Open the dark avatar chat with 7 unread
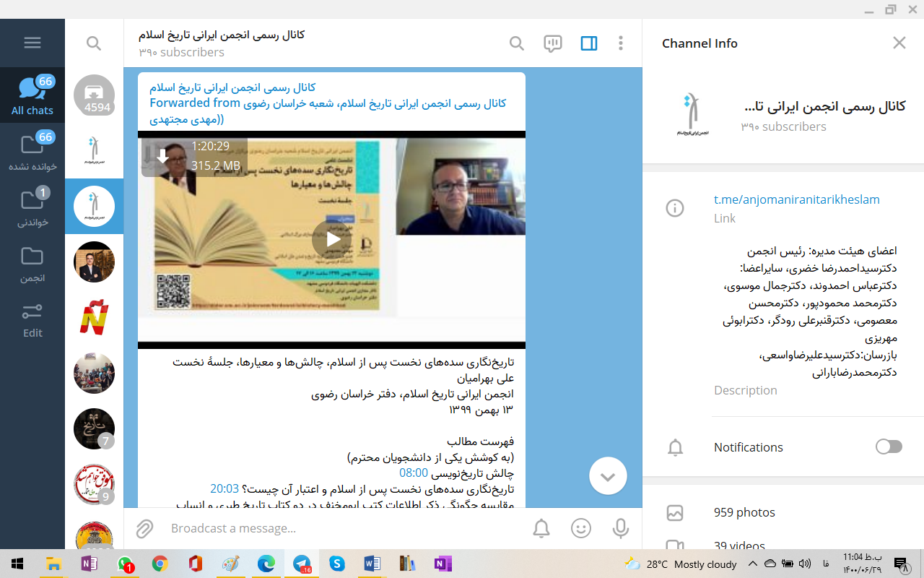Viewport: 924px width, 578px height. (94, 428)
